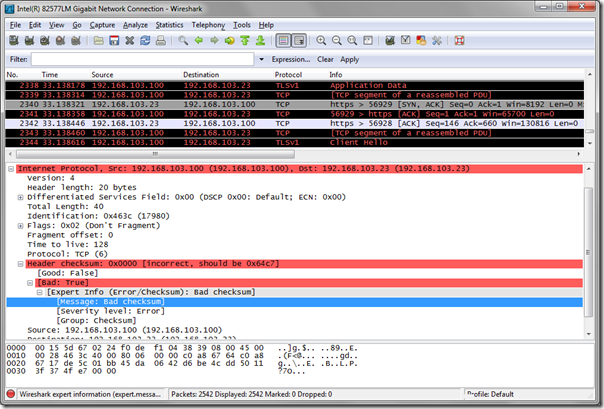Open a capture file via folder icon
This screenshot has height=409, width=604.
point(99,40)
